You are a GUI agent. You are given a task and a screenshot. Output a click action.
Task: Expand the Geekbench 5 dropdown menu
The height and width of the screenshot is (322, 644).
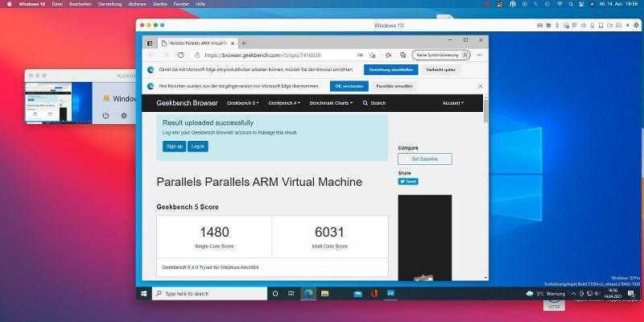coord(243,103)
